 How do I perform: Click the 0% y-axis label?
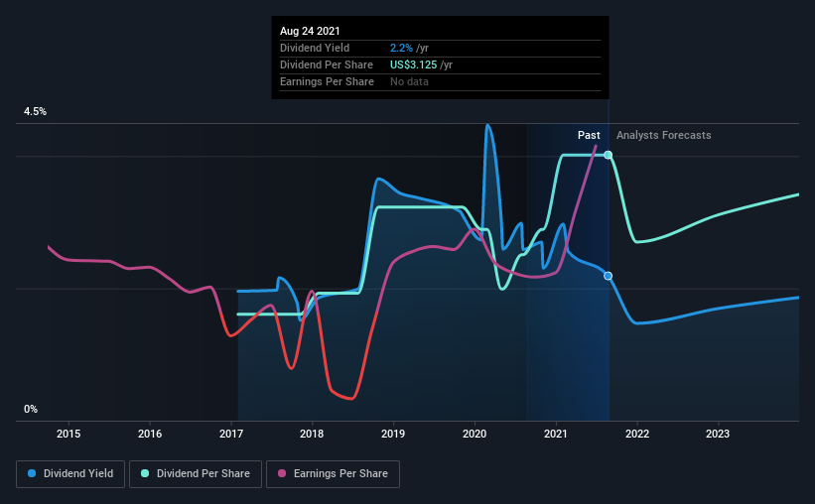click(x=31, y=409)
